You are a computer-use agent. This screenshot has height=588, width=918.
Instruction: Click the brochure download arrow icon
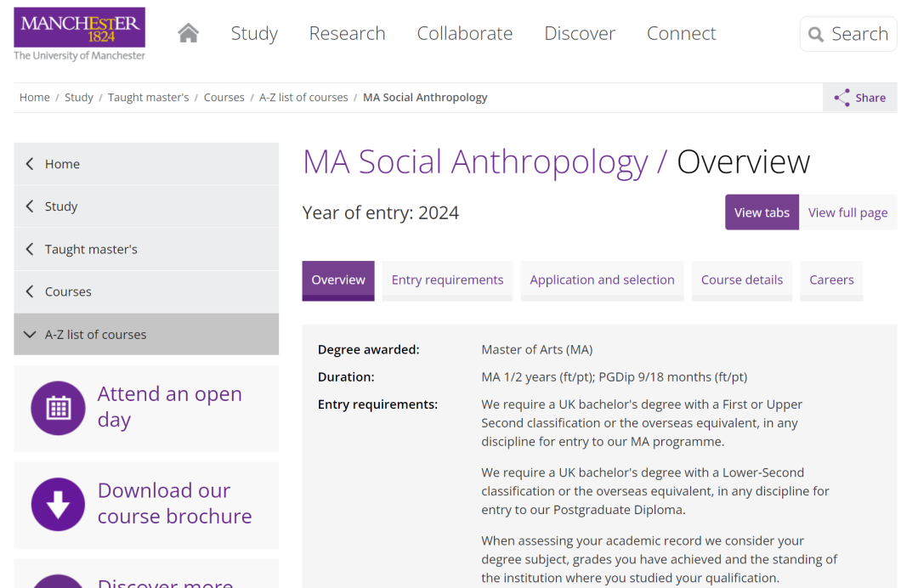[58, 505]
